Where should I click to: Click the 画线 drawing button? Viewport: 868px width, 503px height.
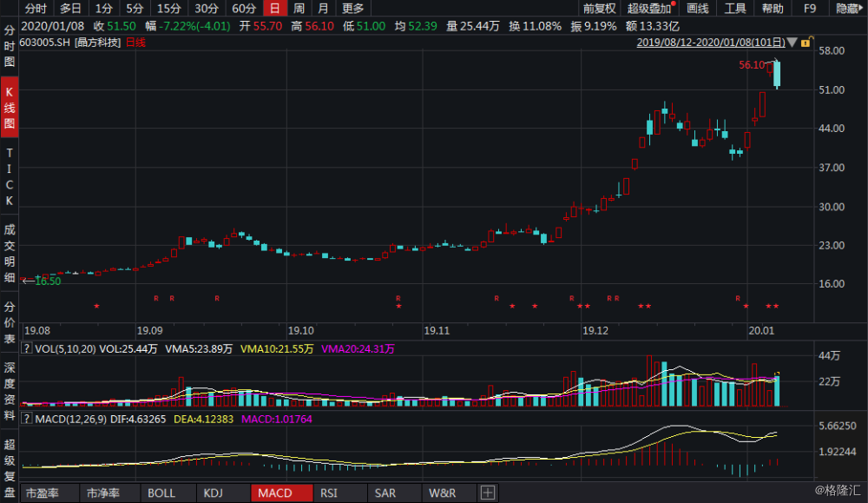click(x=698, y=9)
